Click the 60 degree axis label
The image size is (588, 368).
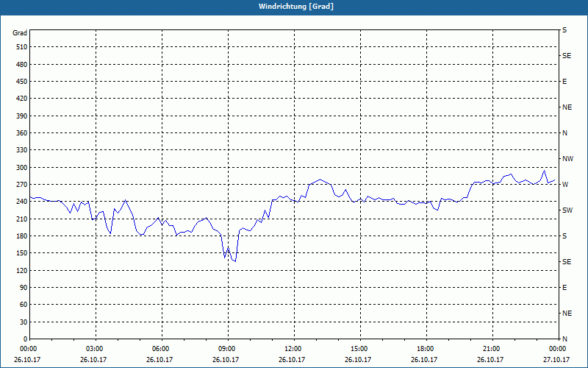pyautogui.click(x=24, y=305)
